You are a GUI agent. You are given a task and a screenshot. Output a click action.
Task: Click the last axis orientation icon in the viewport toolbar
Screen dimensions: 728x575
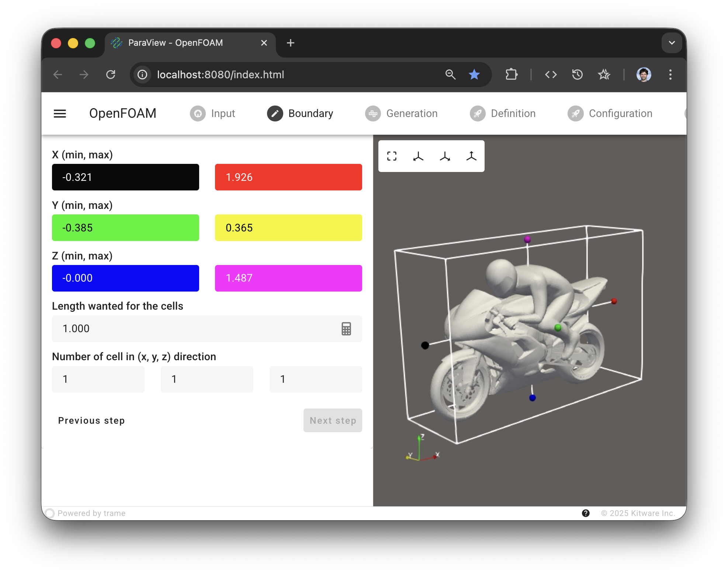tap(471, 156)
